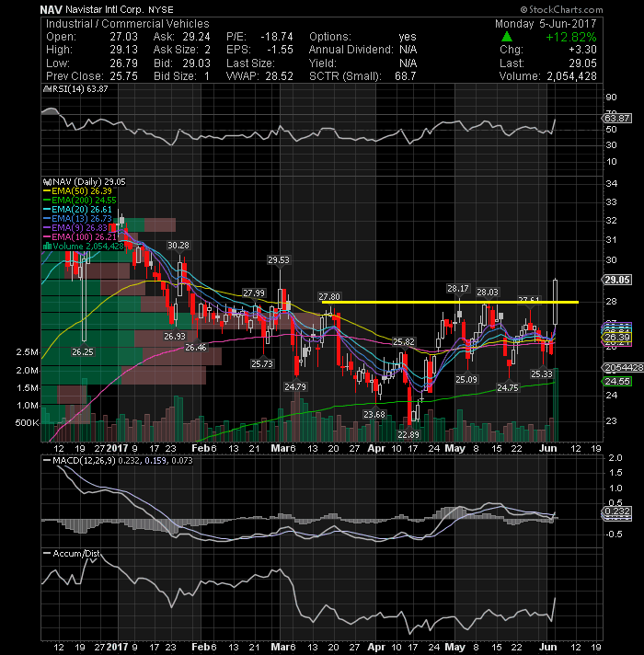The width and height of the screenshot is (644, 655).
Task: Click the 63.87 RSI tag on right axis
Action: pyautogui.click(x=617, y=119)
